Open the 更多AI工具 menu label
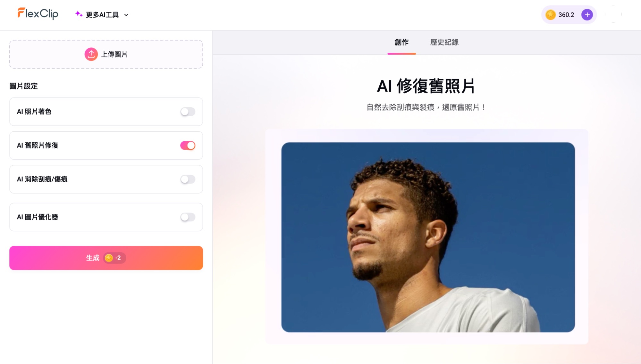 tap(102, 15)
